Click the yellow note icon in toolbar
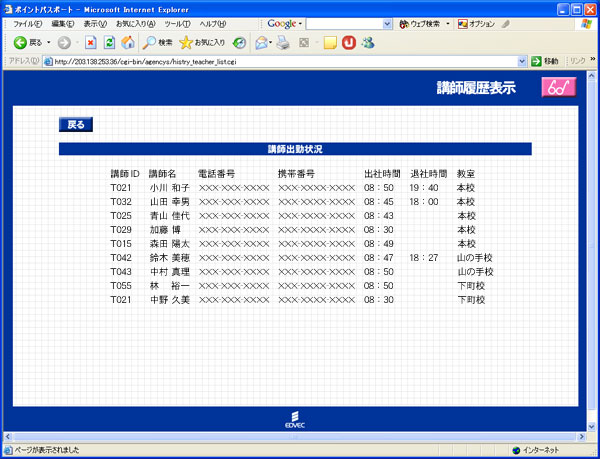600x459 pixels. pos(330,43)
